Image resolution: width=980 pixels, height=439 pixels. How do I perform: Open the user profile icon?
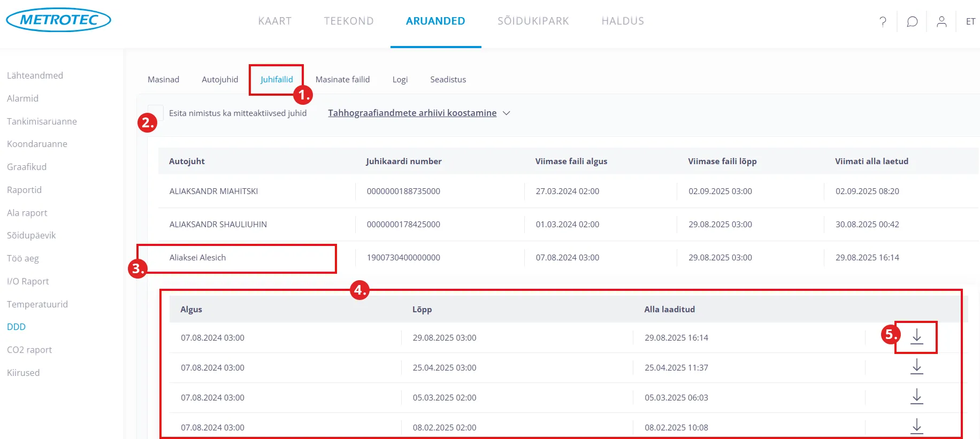(x=941, y=21)
